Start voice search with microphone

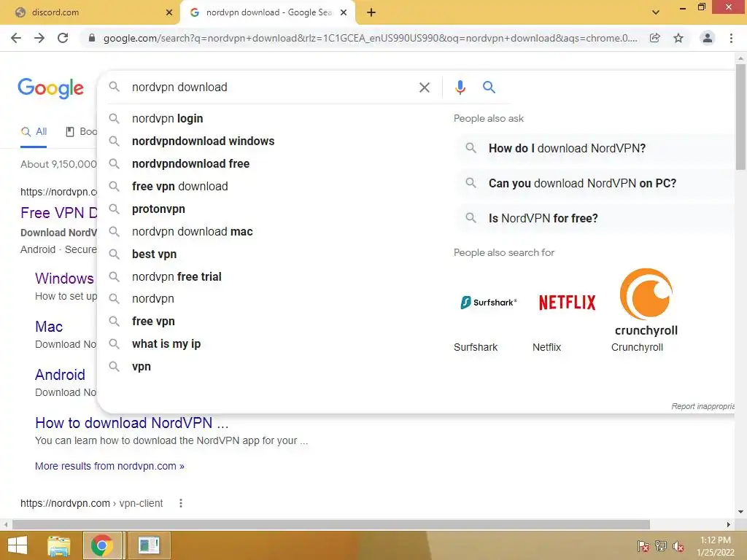tap(460, 87)
